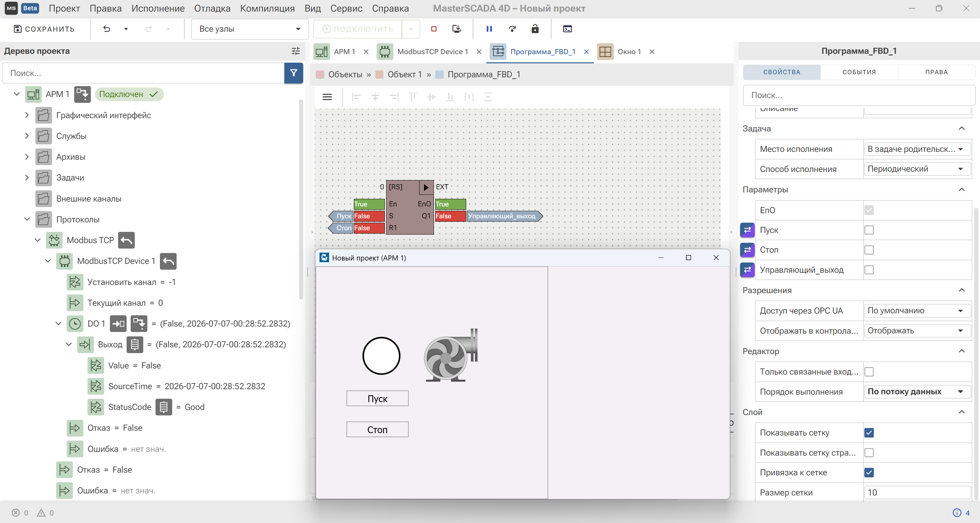
Task: Enable Показывать сетку страницы checkbox
Action: coord(869,453)
